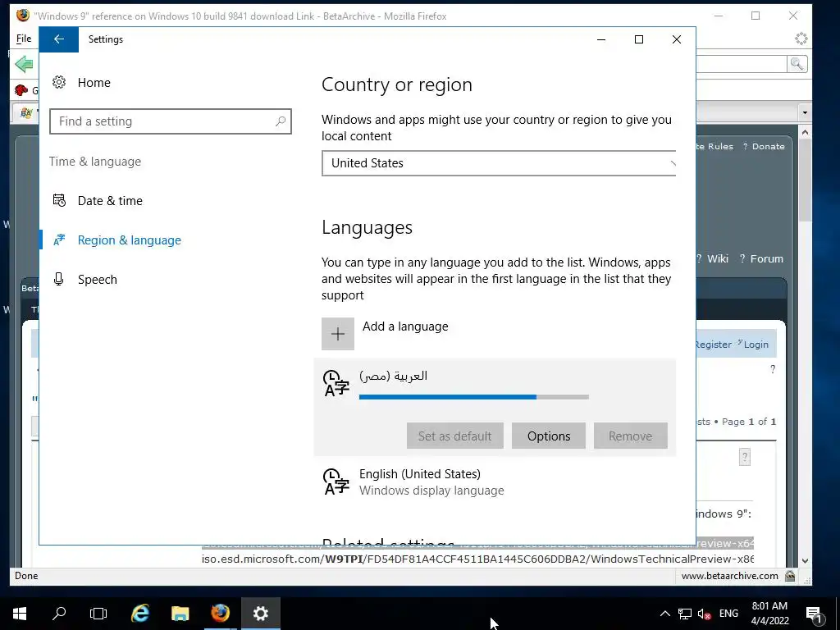Open Task View on taskbar
The image size is (840, 630).
tap(98, 614)
